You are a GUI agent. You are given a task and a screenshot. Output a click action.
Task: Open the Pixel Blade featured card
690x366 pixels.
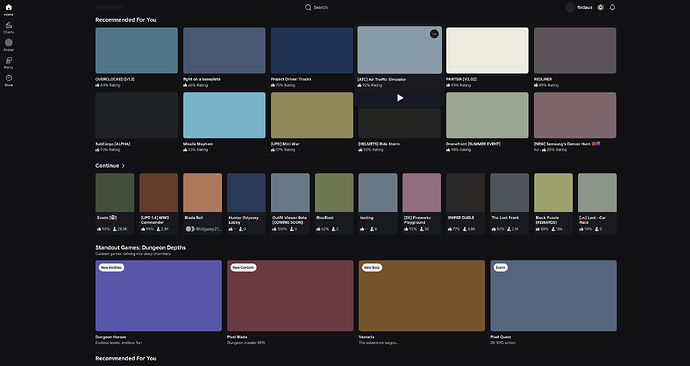pos(290,296)
